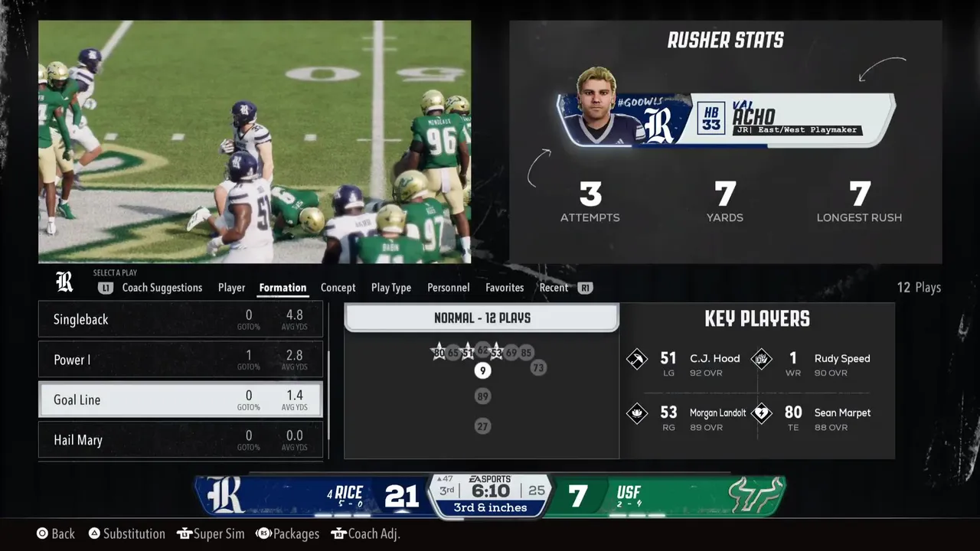Click the play preview replay video
This screenshot has height=551, width=980.
tap(255, 142)
